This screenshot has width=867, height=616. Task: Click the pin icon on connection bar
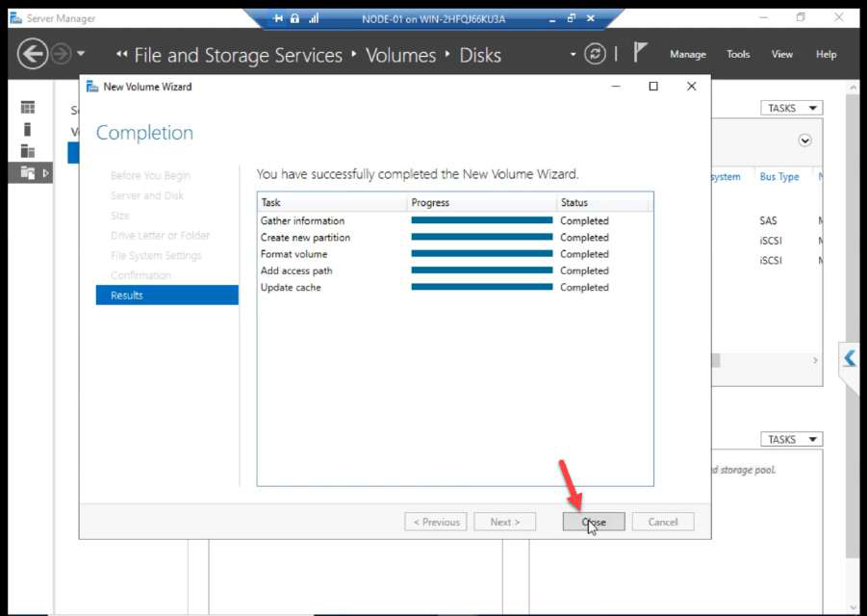(278, 18)
